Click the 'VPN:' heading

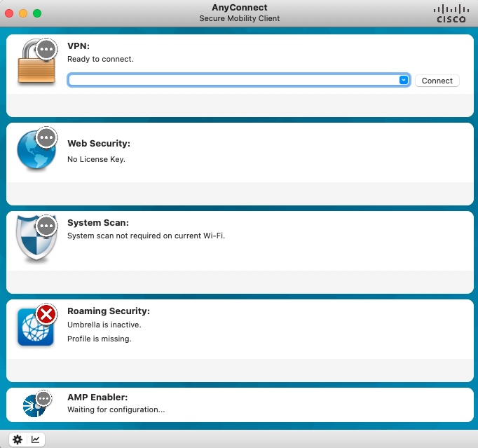(x=78, y=46)
